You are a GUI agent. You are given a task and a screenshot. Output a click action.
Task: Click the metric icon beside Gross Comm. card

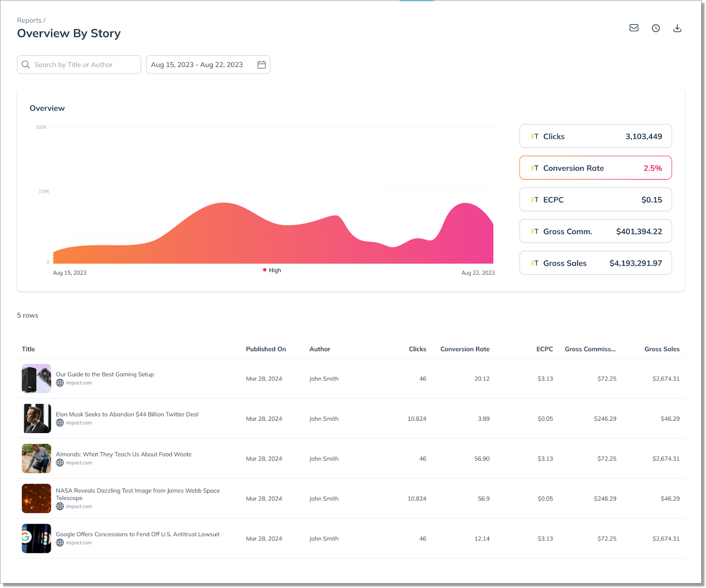pos(535,231)
